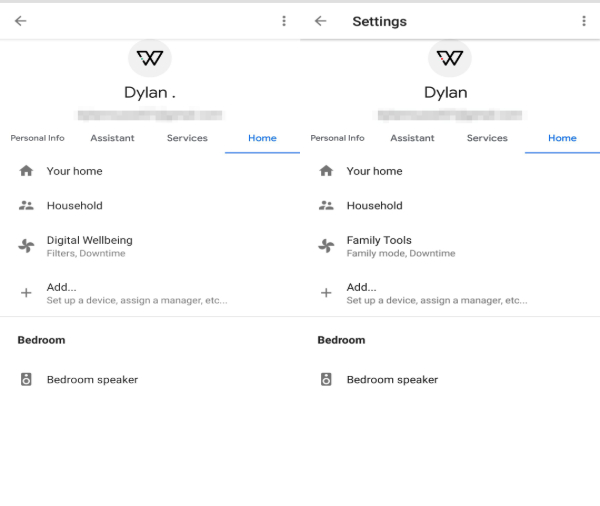Open the Services tab on right screen

tap(487, 138)
